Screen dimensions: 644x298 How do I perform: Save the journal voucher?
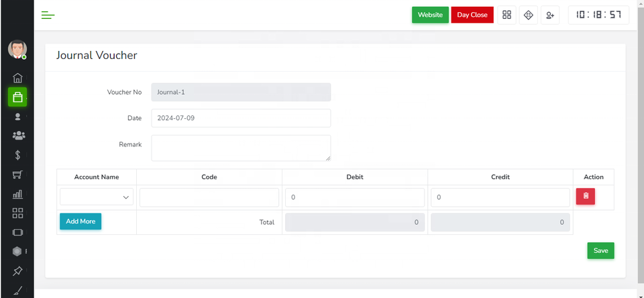(600, 250)
